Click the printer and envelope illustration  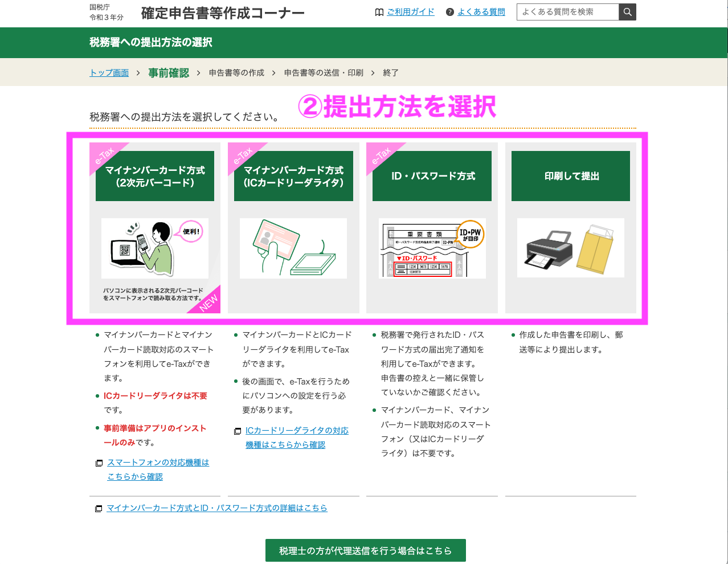coord(570,248)
